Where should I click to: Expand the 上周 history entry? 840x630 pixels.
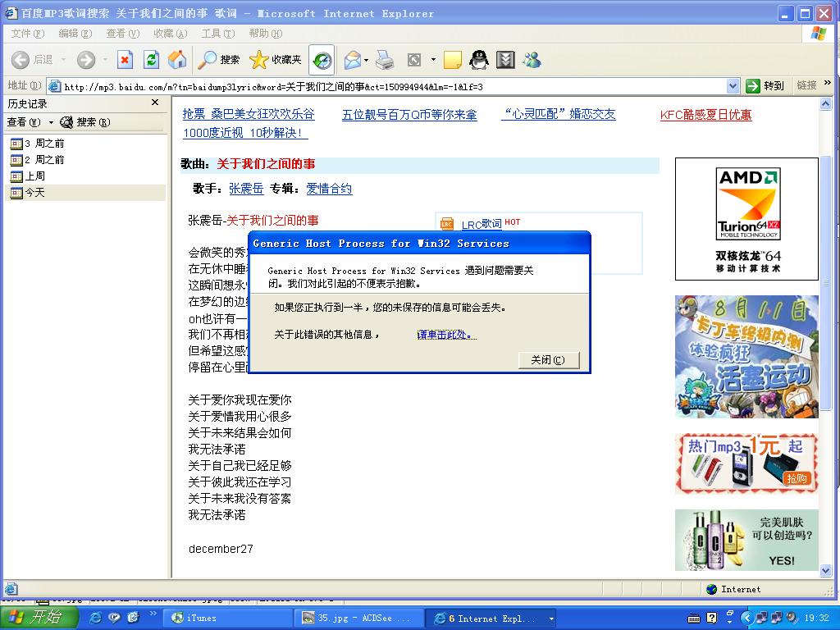click(x=28, y=176)
